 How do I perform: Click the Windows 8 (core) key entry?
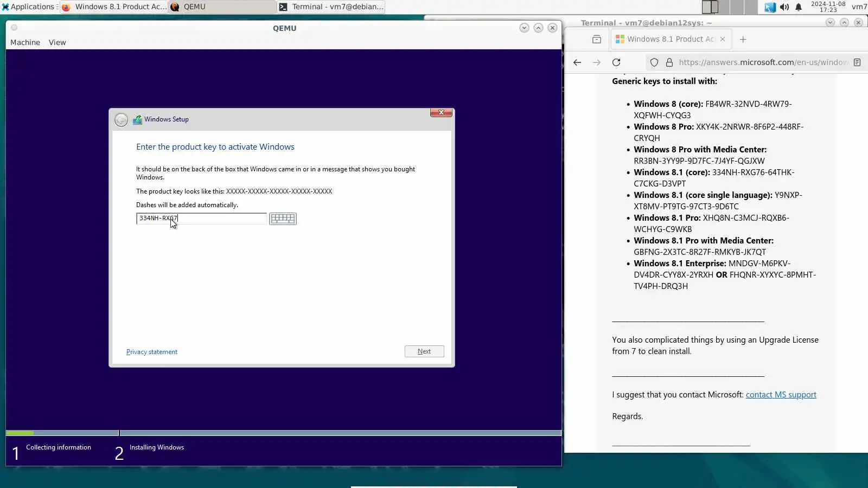point(713,110)
